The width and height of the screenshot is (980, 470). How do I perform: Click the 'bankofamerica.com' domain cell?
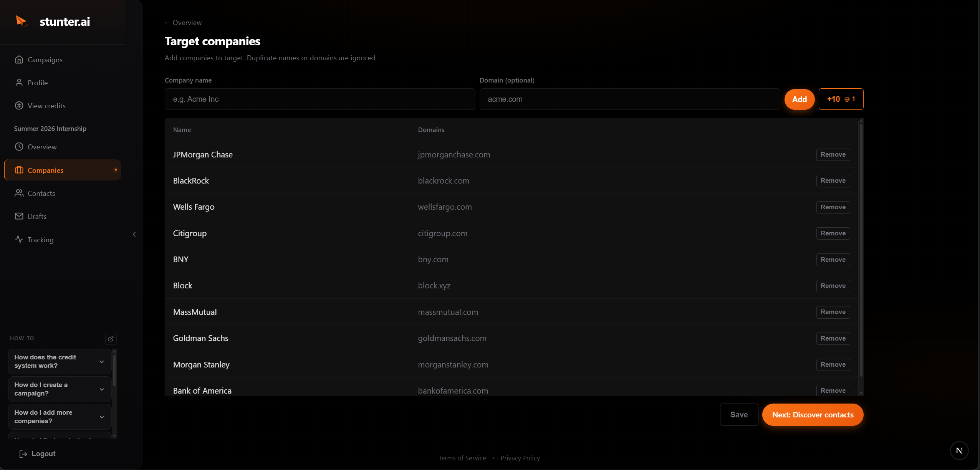tap(453, 391)
